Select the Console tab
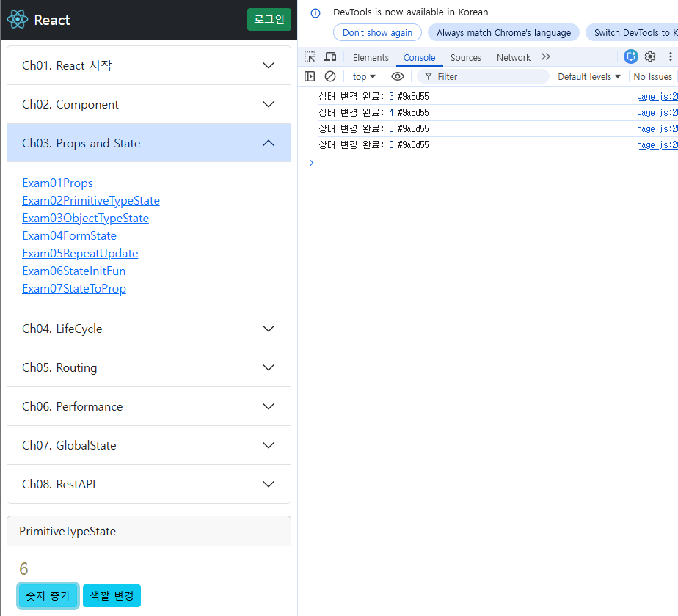Viewport: 678px width, 616px height. pyautogui.click(x=419, y=57)
